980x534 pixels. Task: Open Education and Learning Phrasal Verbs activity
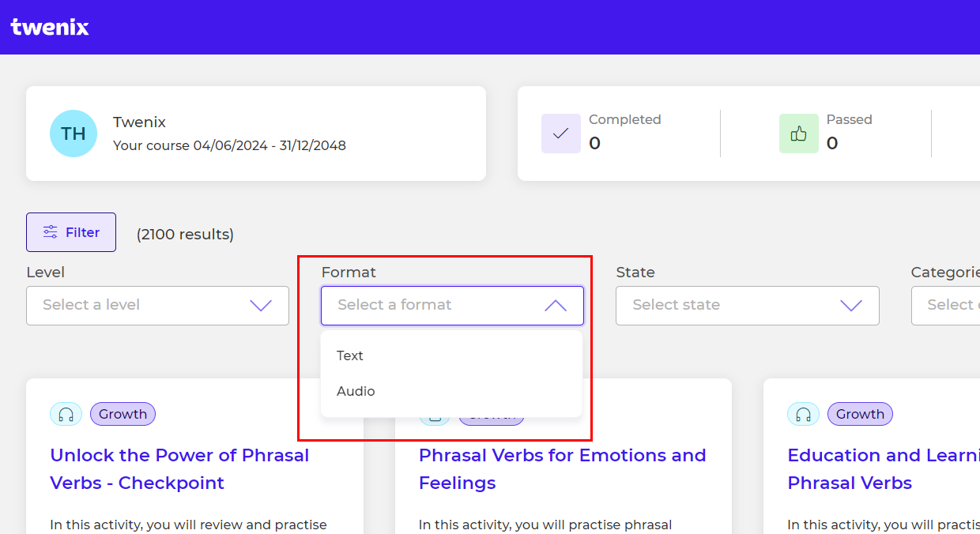(884, 469)
